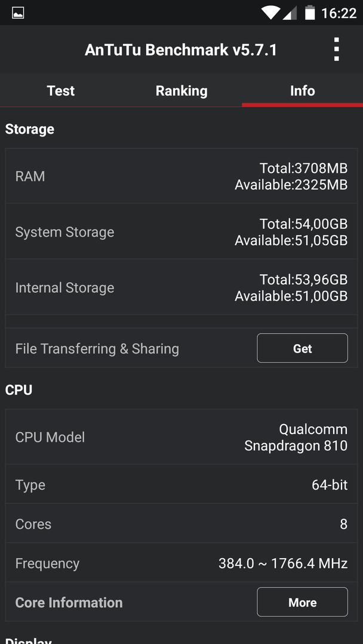Tap the Storage section header

click(30, 129)
